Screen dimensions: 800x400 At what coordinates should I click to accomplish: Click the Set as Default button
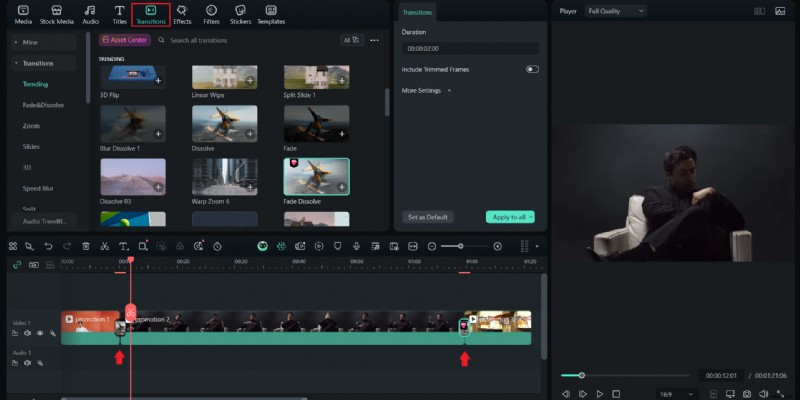pyautogui.click(x=428, y=217)
